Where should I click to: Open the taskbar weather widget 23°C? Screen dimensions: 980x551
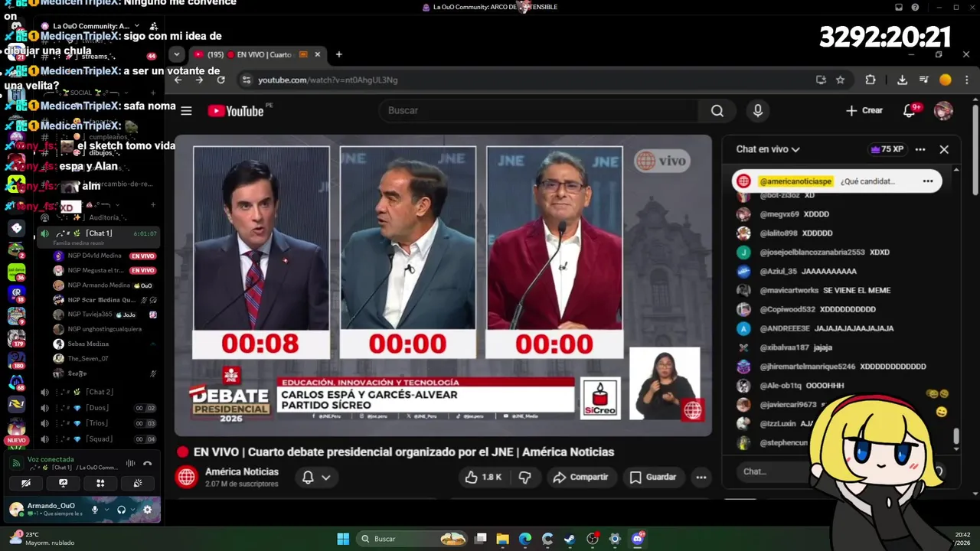coord(41,539)
